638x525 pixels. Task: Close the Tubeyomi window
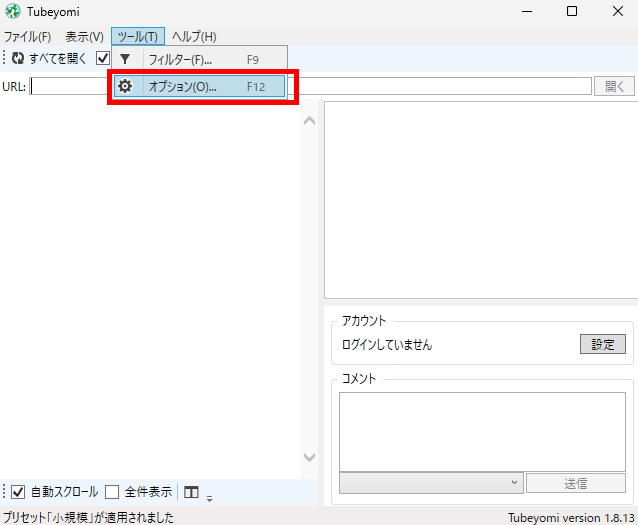pos(618,11)
